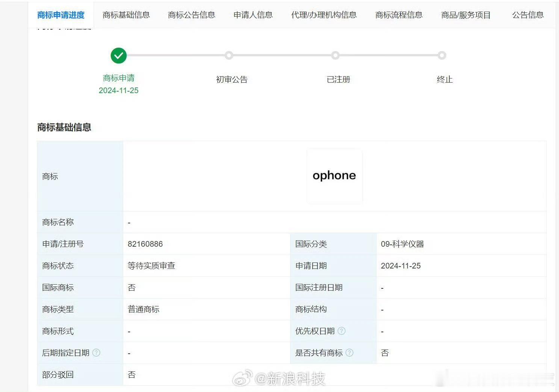Click the 初审公告 step label

[232, 80]
